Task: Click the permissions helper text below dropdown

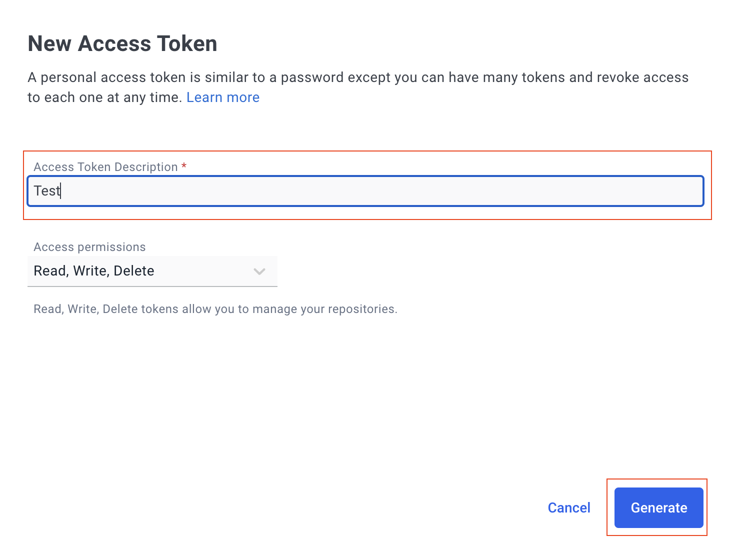Action: [215, 309]
